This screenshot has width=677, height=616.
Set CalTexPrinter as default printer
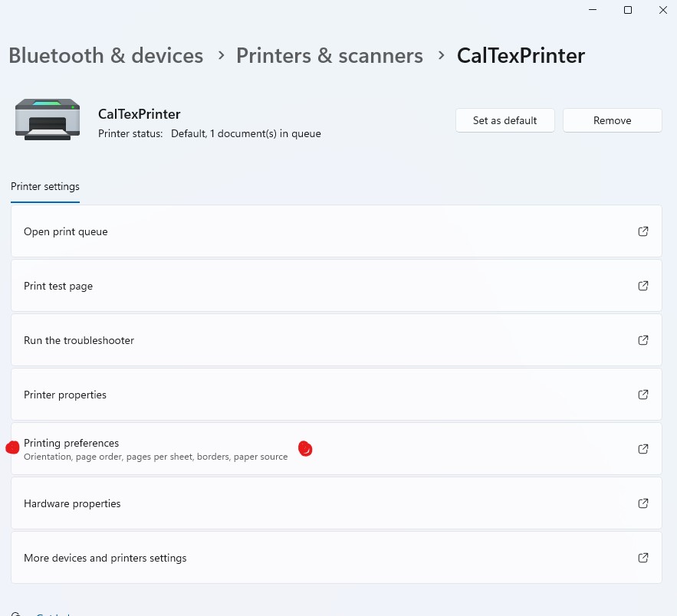point(504,120)
